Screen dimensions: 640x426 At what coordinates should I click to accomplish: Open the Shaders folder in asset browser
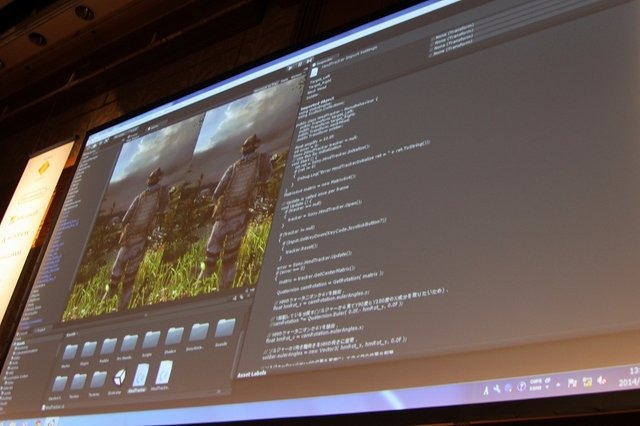173,337
